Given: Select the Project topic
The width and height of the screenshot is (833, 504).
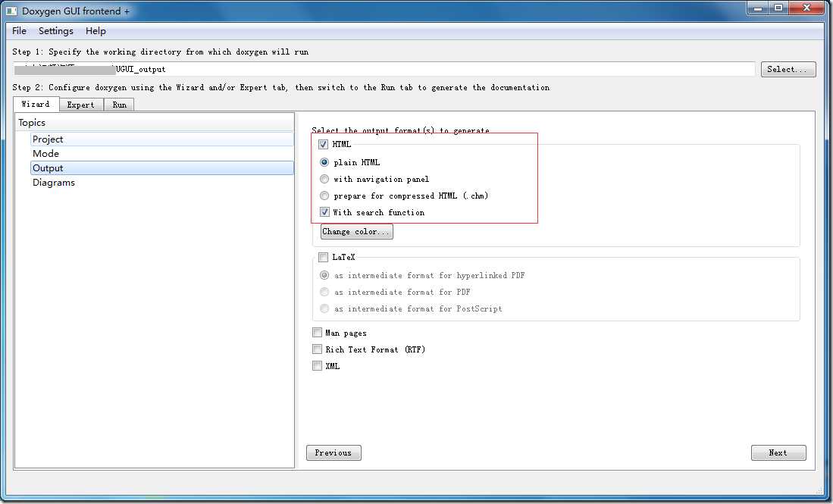Looking at the screenshot, I should tap(162, 139).
